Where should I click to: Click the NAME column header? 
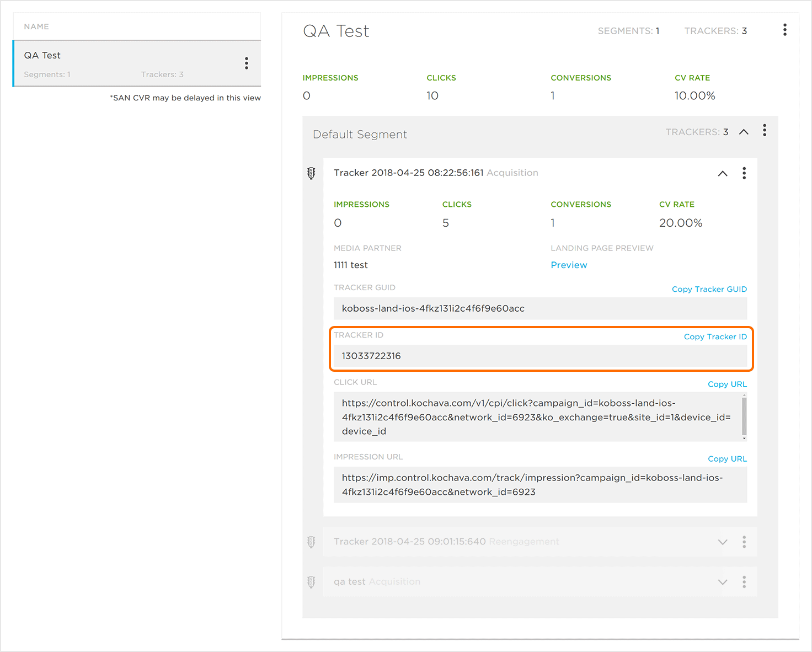tap(36, 26)
